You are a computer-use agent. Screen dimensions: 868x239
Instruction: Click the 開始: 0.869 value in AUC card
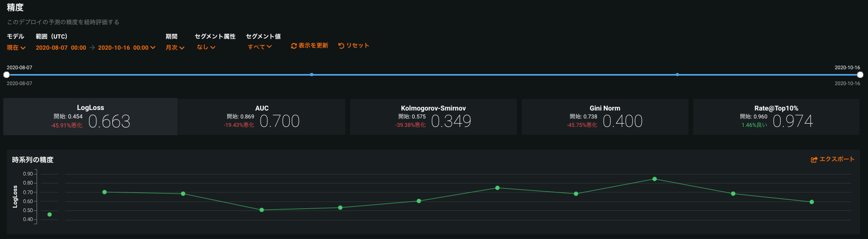240,116
